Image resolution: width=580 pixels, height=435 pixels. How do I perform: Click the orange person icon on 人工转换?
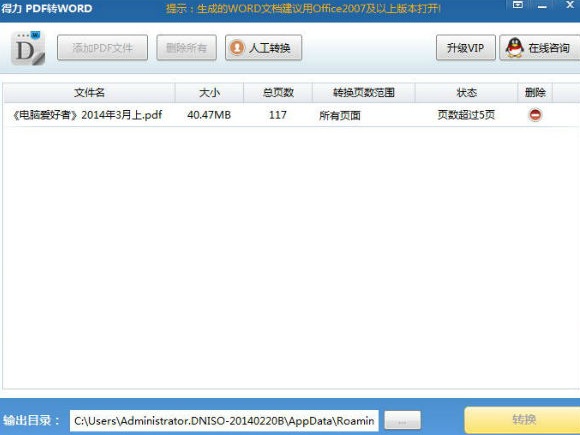(x=237, y=47)
